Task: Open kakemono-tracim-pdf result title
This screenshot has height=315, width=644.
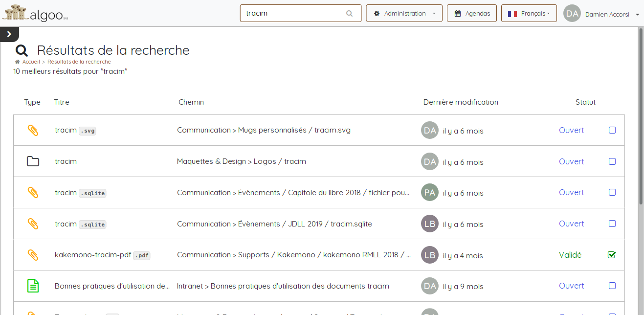Action: coord(93,255)
